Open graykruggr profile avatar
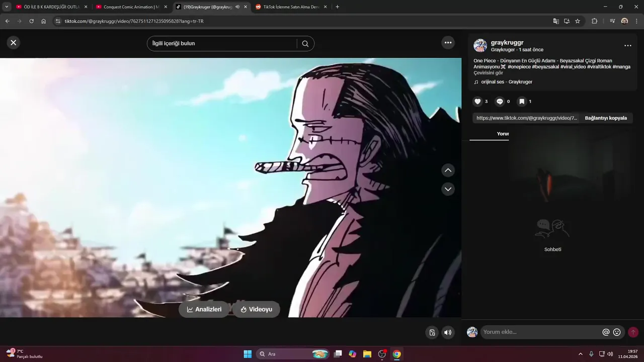 tap(480, 46)
